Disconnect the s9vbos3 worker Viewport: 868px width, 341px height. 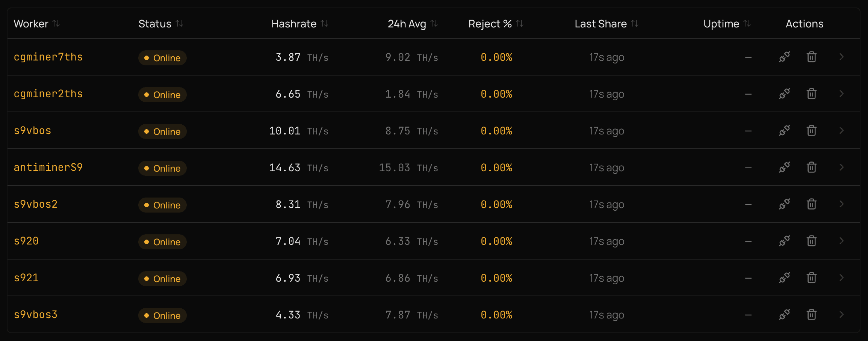(x=783, y=315)
